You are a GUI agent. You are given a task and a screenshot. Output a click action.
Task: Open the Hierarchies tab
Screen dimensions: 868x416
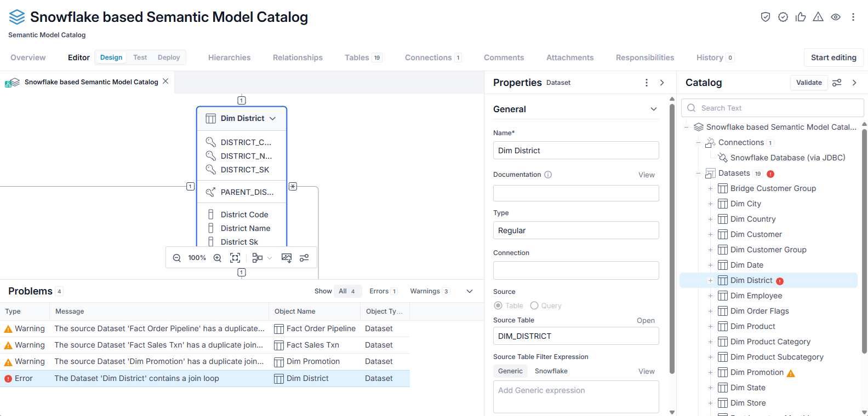[x=229, y=57]
